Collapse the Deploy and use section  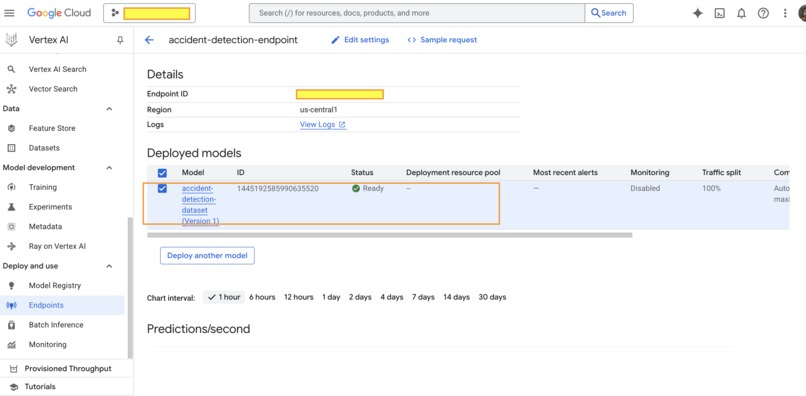(x=109, y=266)
